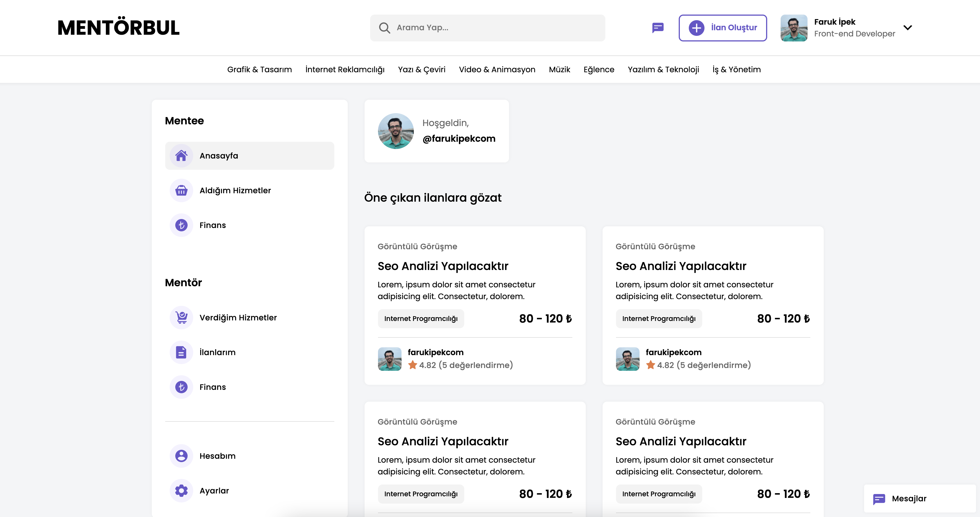
Task: Select the Hesabım account icon
Action: [x=181, y=456]
